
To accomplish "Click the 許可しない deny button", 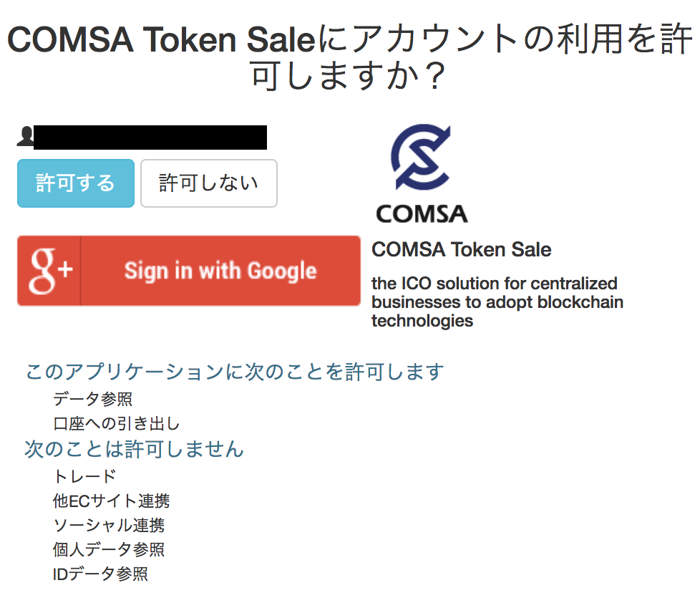I will (208, 183).
